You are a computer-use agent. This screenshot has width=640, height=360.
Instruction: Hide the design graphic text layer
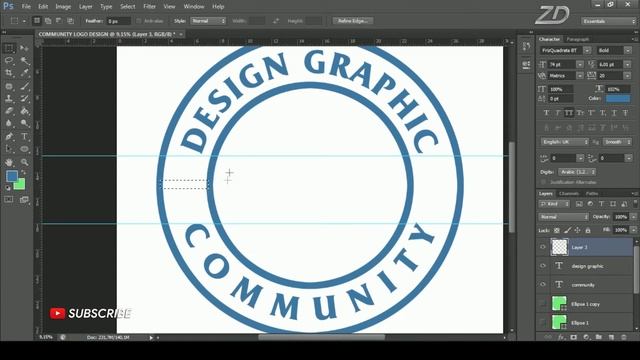click(x=543, y=266)
